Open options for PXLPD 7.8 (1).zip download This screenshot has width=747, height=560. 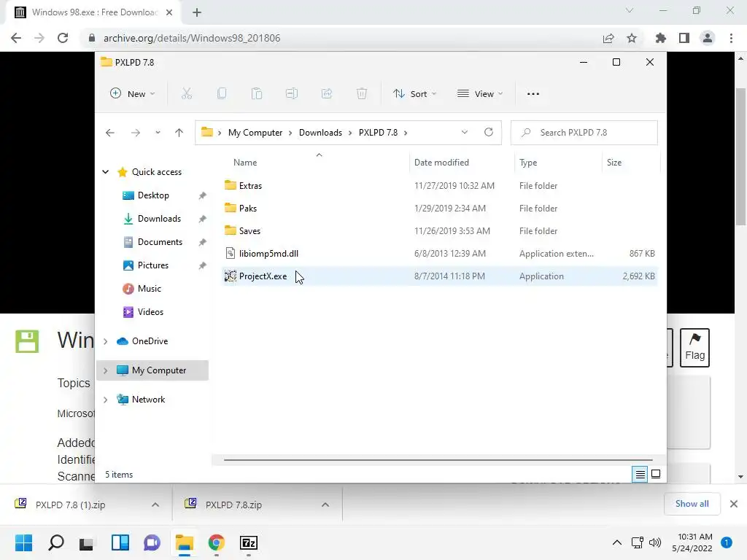click(x=155, y=505)
